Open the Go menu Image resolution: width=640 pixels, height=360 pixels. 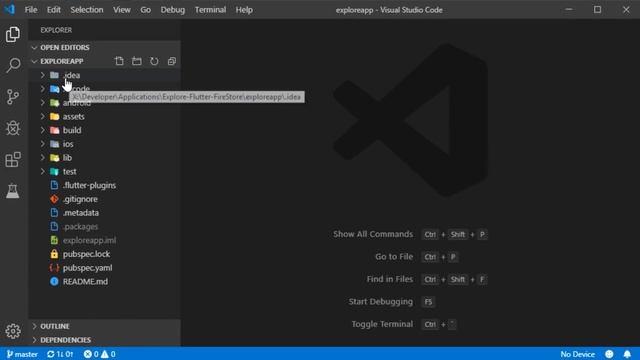146,9
